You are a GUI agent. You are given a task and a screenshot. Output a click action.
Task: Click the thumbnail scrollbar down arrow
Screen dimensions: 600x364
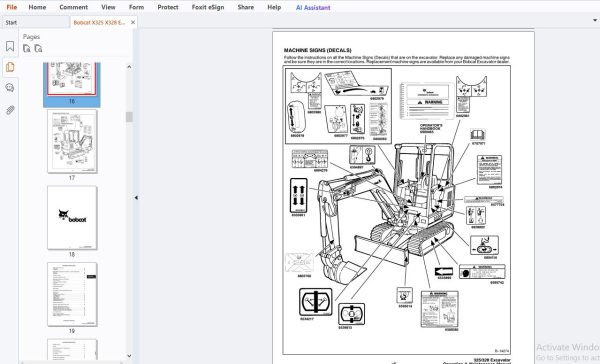pos(129,356)
